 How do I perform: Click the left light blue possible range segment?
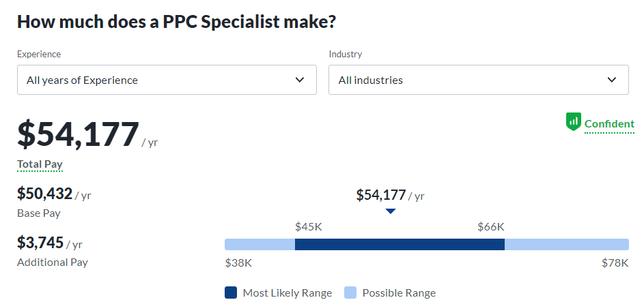[x=260, y=244]
